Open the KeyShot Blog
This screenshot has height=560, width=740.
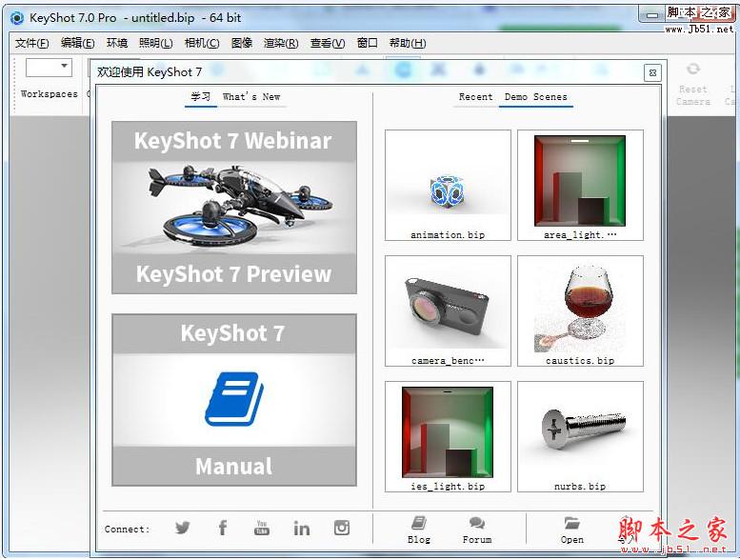click(419, 530)
